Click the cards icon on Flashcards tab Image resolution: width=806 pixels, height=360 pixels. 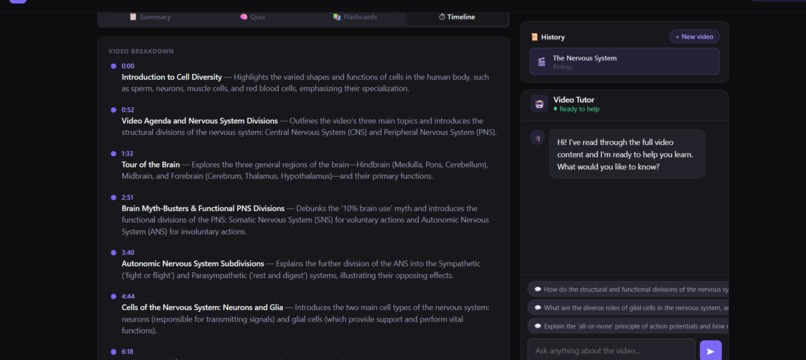(337, 17)
